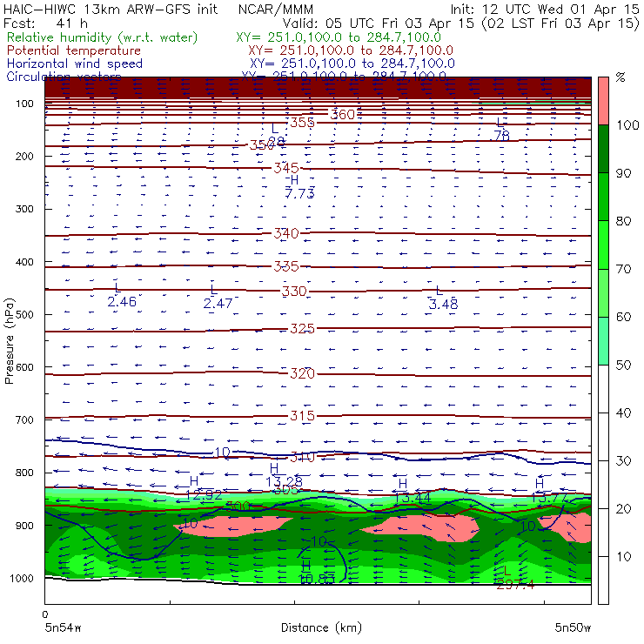Click the '500' pressure axis tick label
Viewport: 644px width, 644px height.
[24, 315]
